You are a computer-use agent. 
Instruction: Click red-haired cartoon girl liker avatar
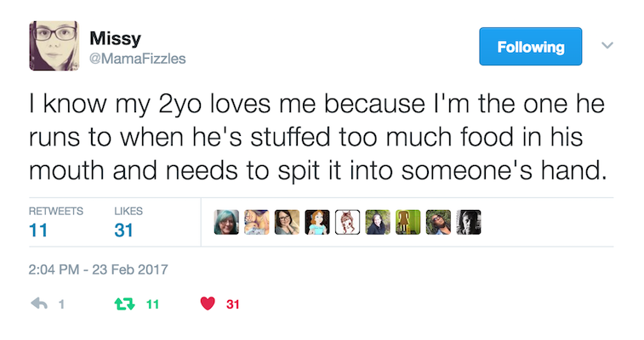pyautogui.click(x=317, y=223)
